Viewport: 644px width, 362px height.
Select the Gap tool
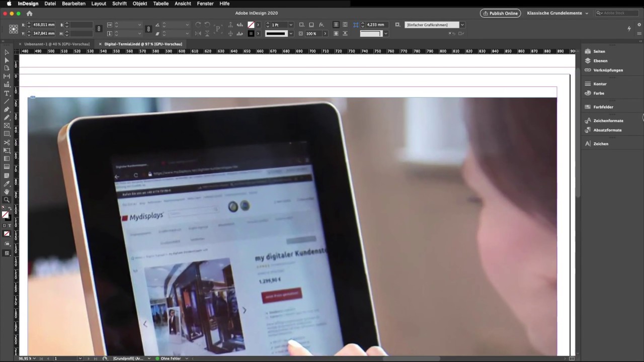tap(7, 76)
